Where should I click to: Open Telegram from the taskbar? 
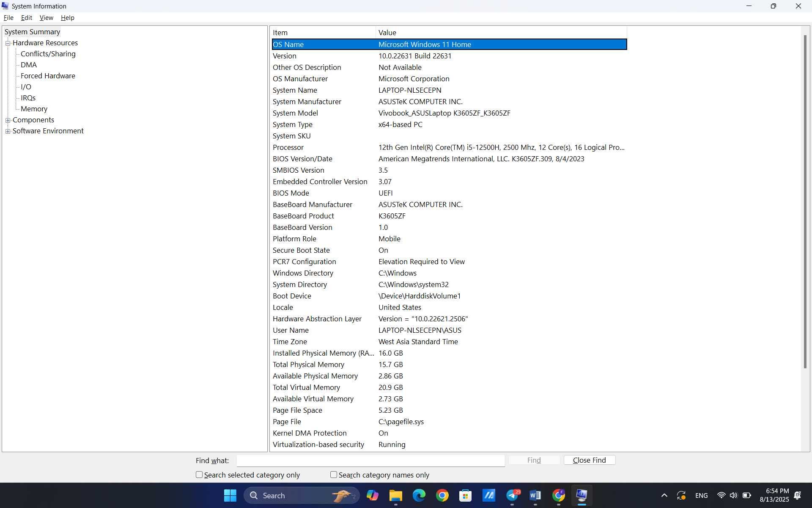tap(512, 495)
